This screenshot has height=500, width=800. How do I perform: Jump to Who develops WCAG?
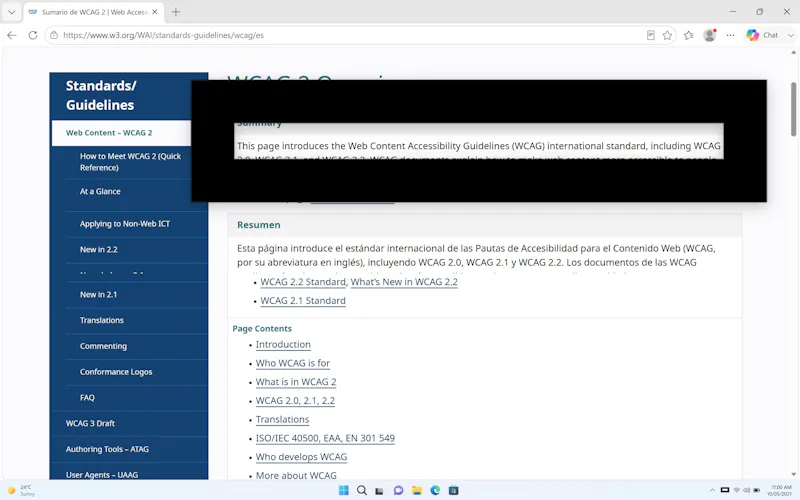pos(301,457)
